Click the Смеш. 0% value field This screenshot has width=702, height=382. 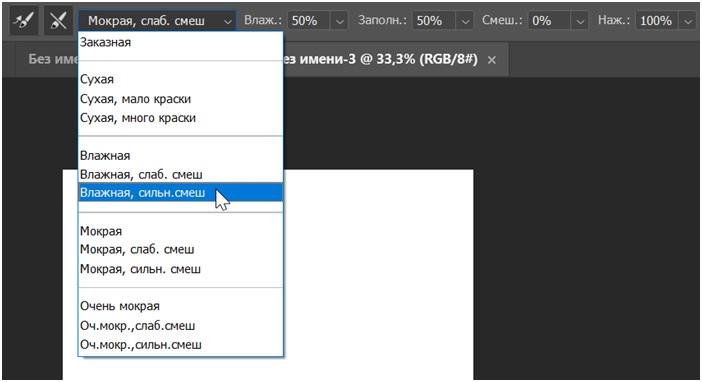pos(550,21)
